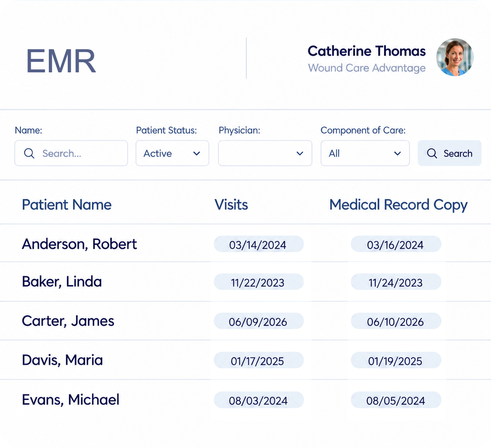491x448 pixels.
Task: Click visit date 08/03/2024
Action: (259, 400)
